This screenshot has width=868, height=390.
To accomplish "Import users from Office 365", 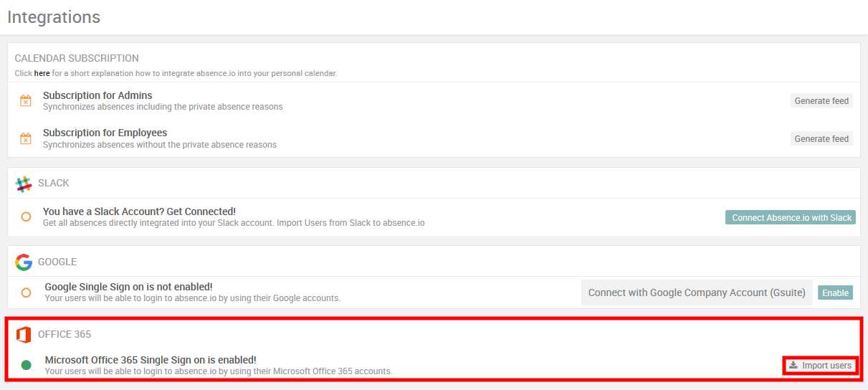I will 820,366.
